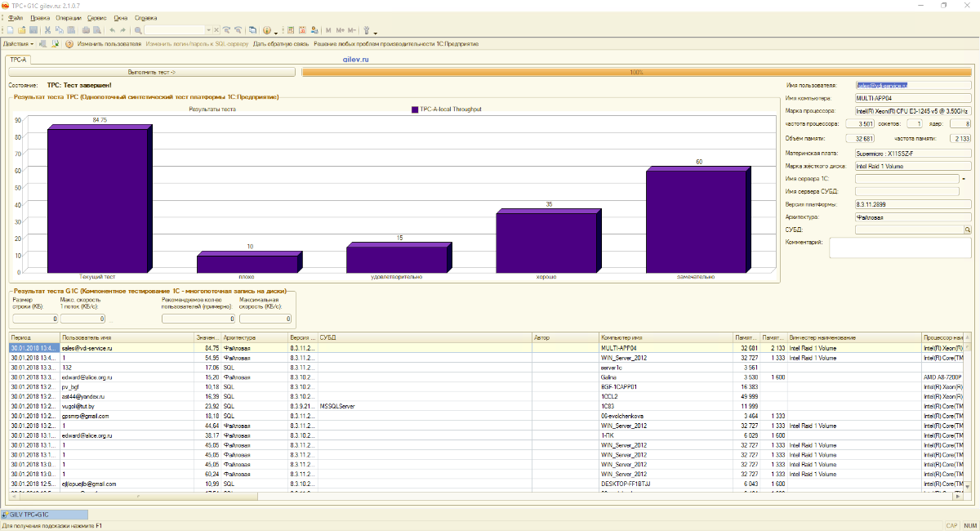Screen dimensions: 980x531
Task: Click the Undo arrow icon
Action: [112, 30]
